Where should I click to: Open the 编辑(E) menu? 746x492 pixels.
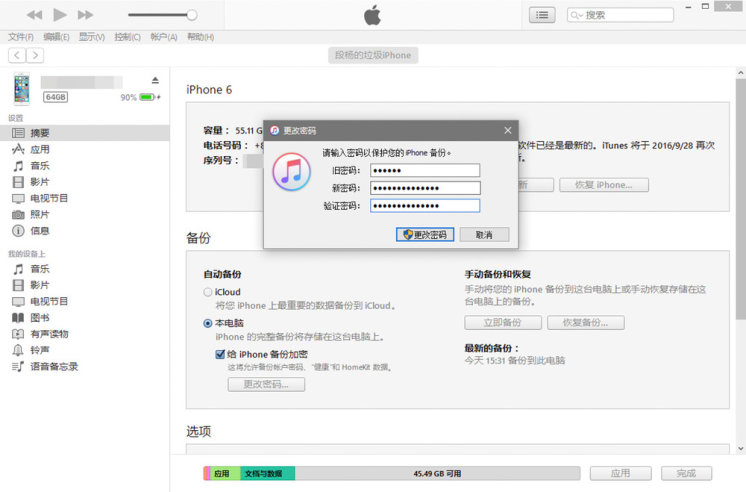click(x=56, y=37)
